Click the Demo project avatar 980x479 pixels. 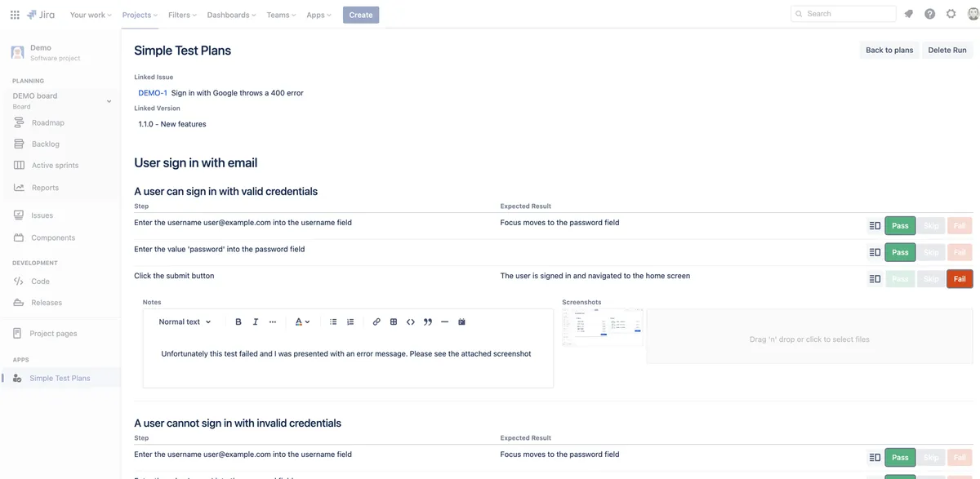(17, 52)
